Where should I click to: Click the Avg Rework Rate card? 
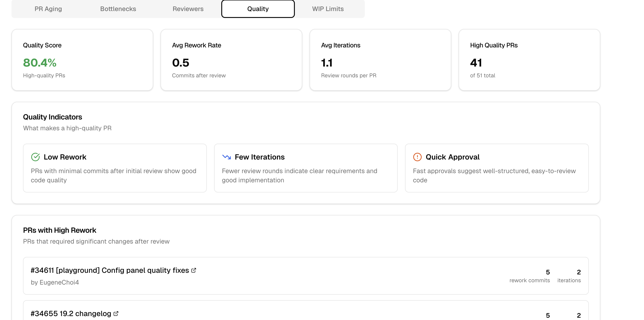(231, 60)
